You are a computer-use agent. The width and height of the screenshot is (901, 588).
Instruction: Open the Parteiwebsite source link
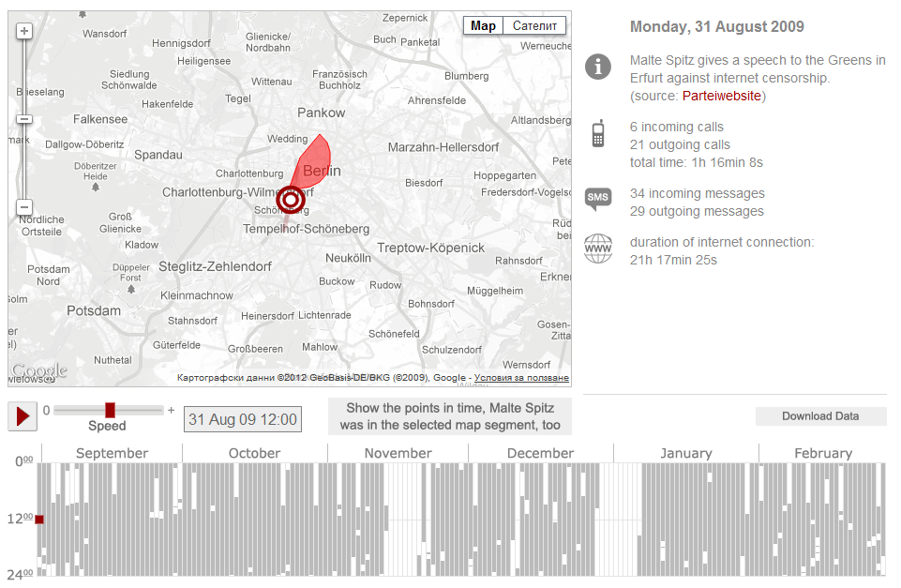coord(721,96)
